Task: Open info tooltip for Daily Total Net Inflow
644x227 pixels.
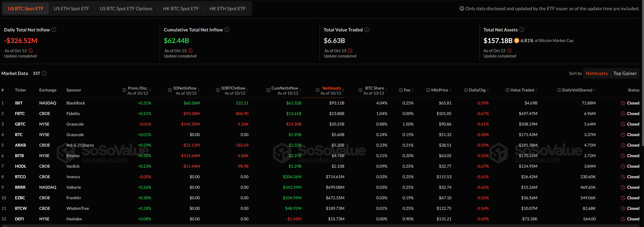Action: coord(54,30)
